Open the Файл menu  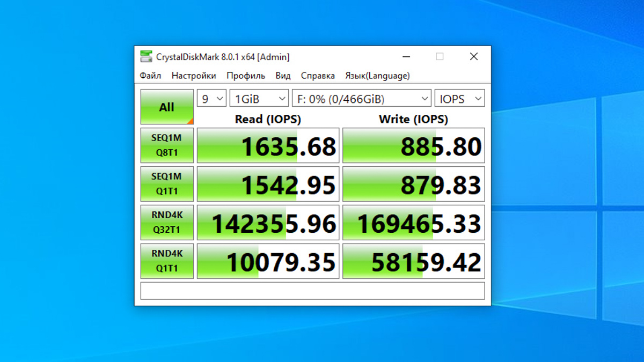[151, 76]
